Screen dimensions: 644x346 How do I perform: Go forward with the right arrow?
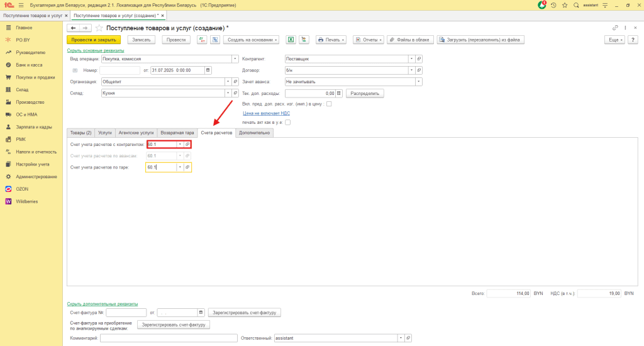click(x=85, y=28)
